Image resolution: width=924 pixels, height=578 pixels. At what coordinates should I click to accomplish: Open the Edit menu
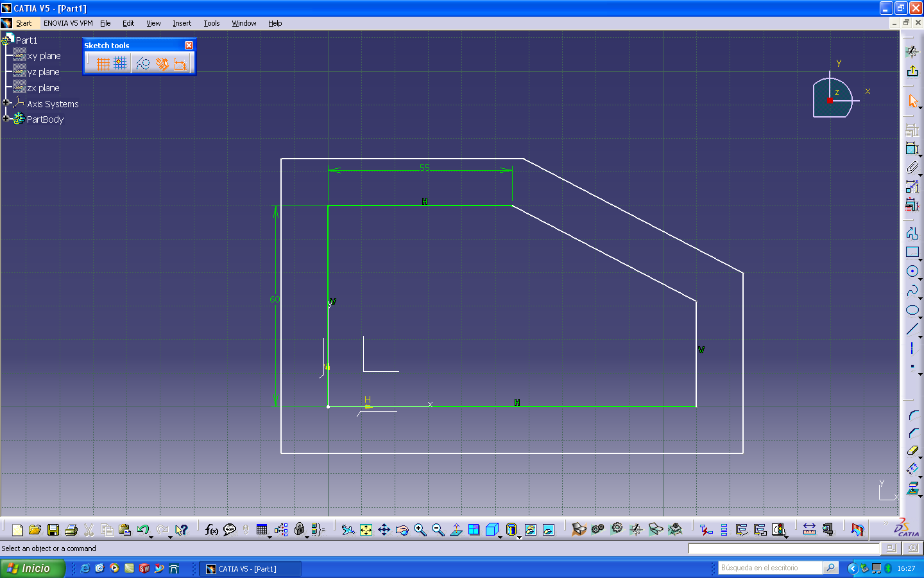pos(128,23)
